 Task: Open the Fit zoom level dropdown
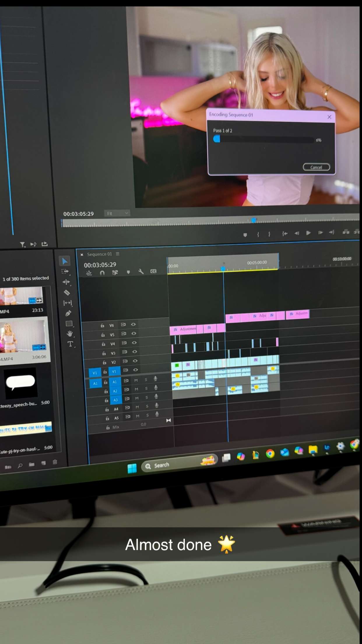click(117, 213)
